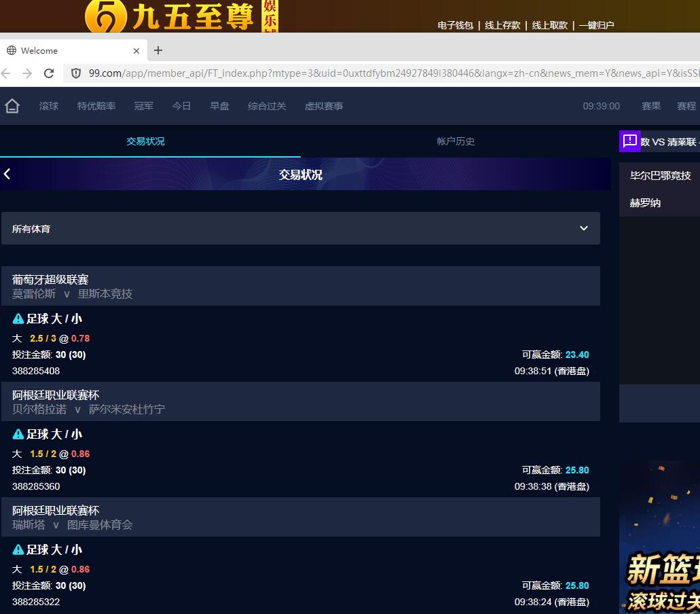Select the Welcome browser tab
Image resolution: width=700 pixels, height=614 pixels.
73,50
